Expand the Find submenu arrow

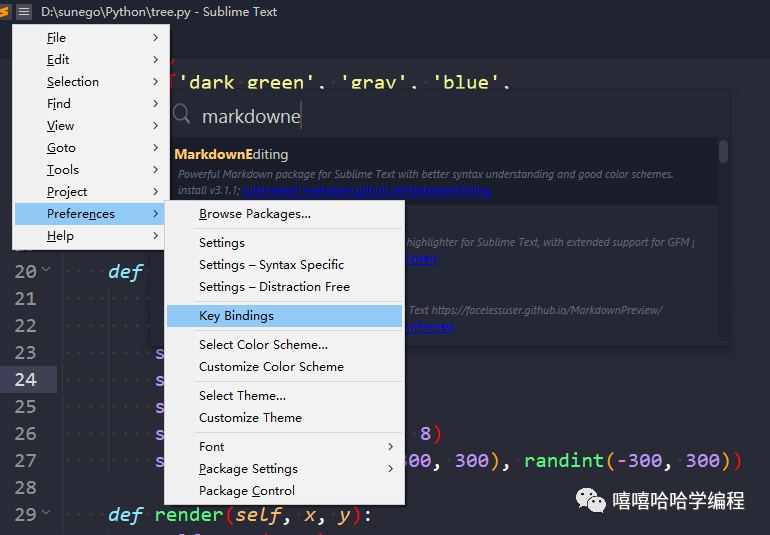click(x=156, y=104)
